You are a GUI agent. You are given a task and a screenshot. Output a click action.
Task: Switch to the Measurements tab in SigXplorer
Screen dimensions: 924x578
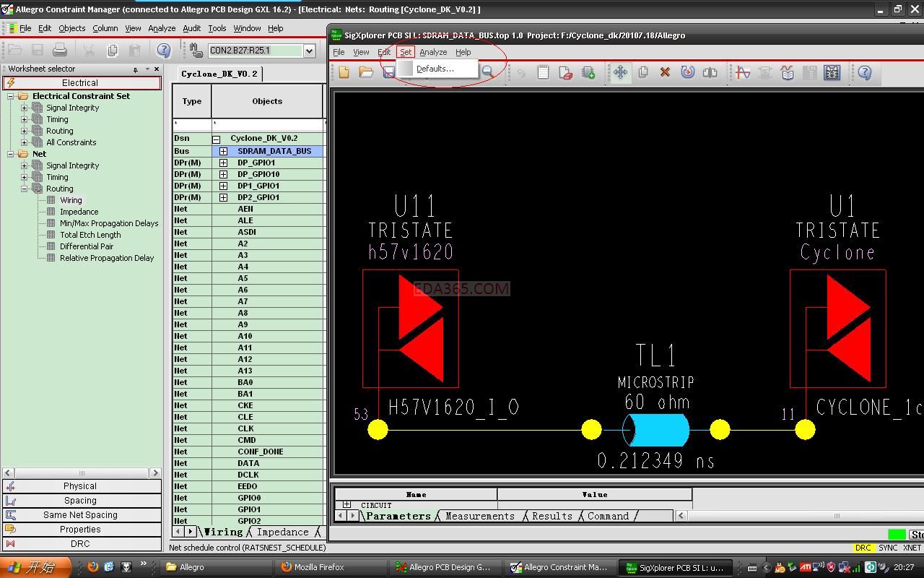pos(480,516)
